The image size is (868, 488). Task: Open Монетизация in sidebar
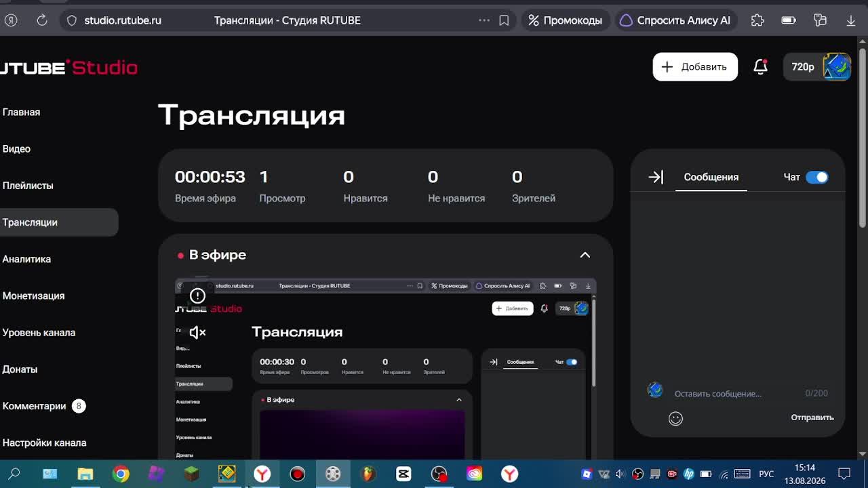click(33, 296)
